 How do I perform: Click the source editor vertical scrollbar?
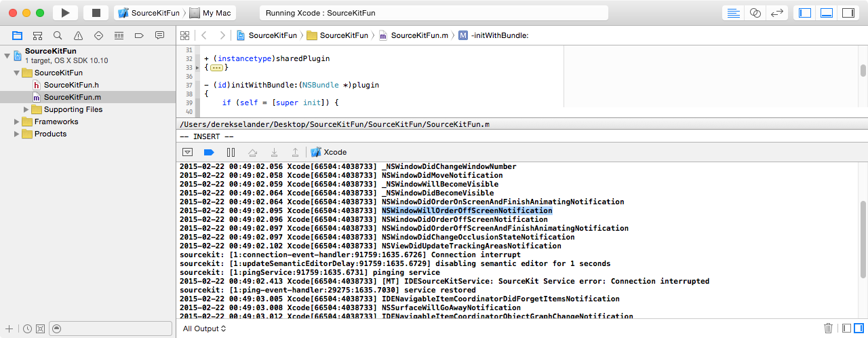click(863, 71)
